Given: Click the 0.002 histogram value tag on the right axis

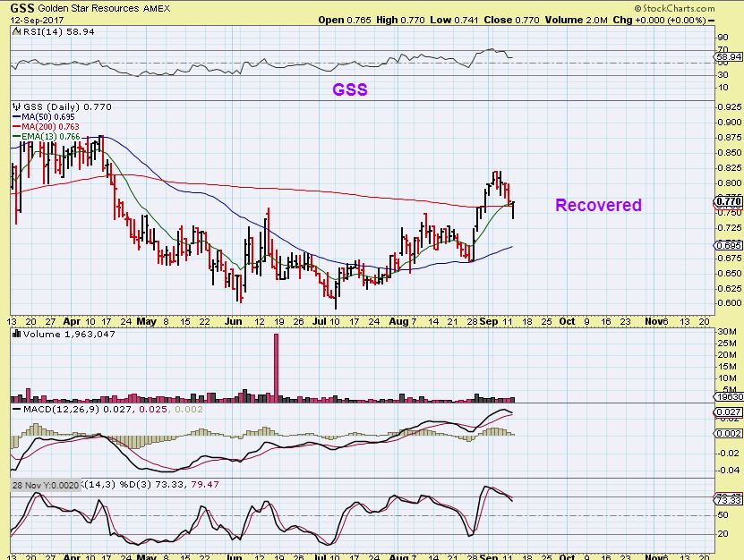Looking at the screenshot, I should (x=729, y=433).
